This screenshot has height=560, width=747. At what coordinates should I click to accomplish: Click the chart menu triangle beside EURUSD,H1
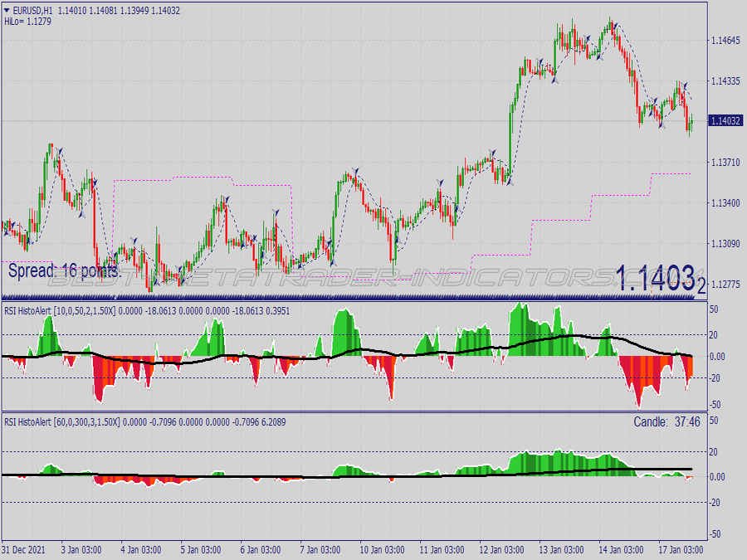[7, 10]
